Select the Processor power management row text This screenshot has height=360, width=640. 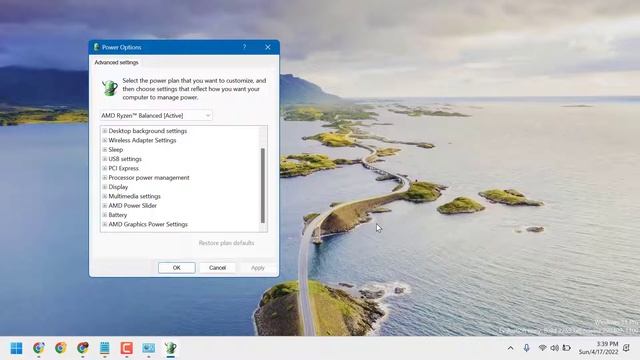coord(149,178)
